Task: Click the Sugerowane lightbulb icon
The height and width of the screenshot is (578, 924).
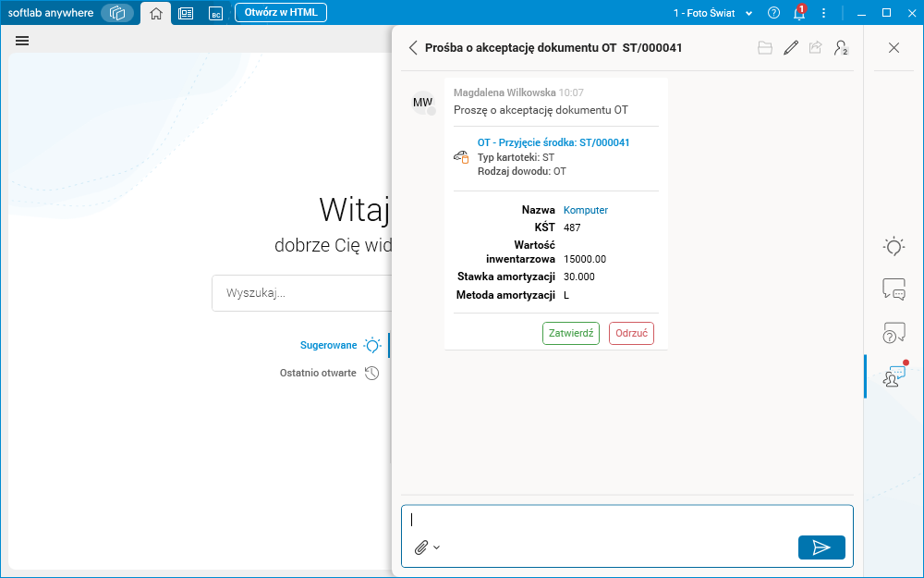Action: [x=372, y=345]
